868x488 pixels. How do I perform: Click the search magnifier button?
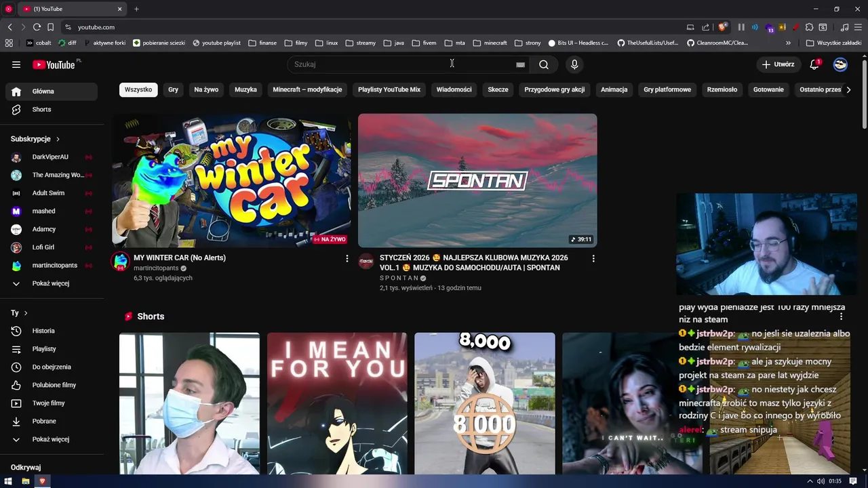tap(544, 64)
